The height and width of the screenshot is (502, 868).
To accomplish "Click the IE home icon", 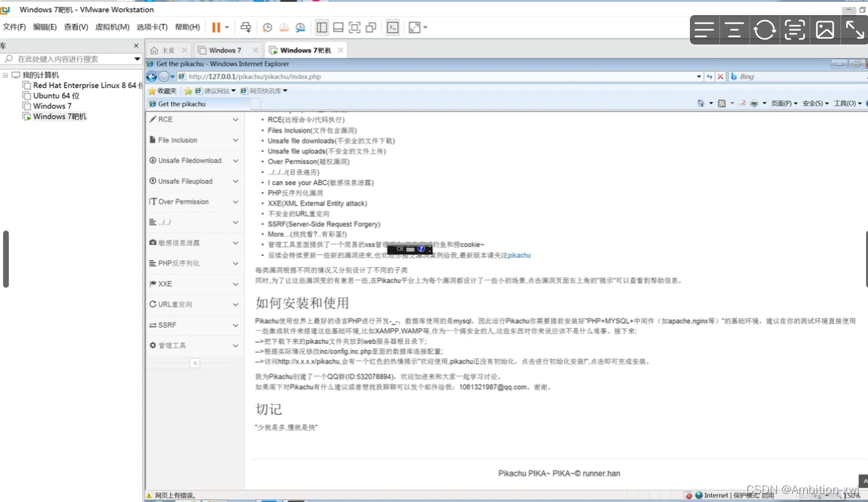I will click(x=701, y=103).
